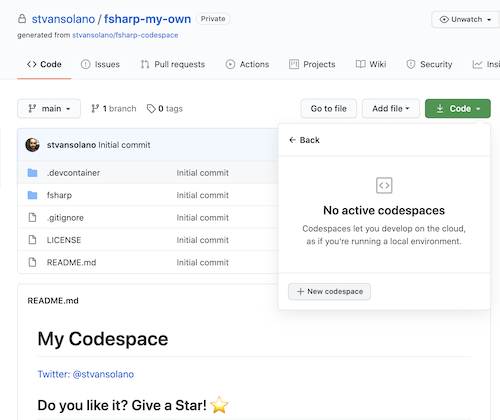
Task: Open the Wiki tab
Action: [x=371, y=64]
